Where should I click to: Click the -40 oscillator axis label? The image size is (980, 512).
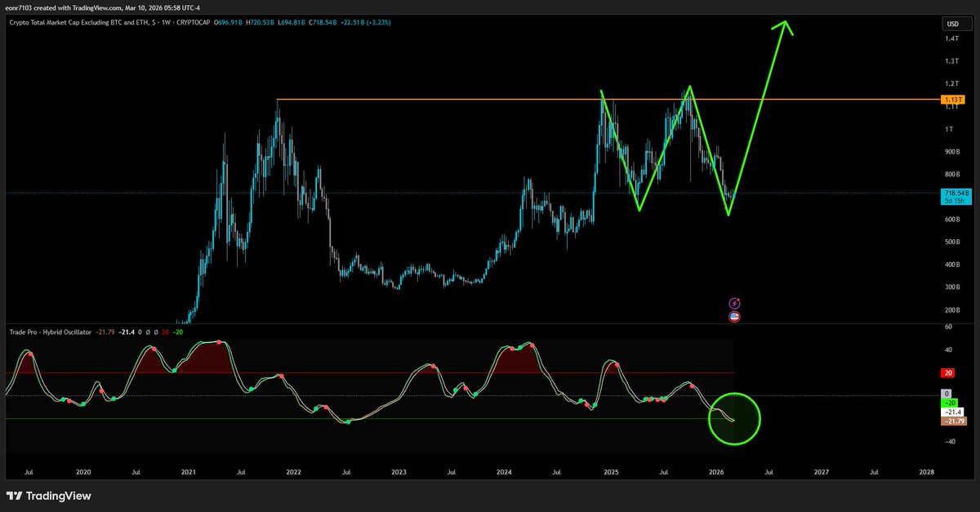pos(949,442)
